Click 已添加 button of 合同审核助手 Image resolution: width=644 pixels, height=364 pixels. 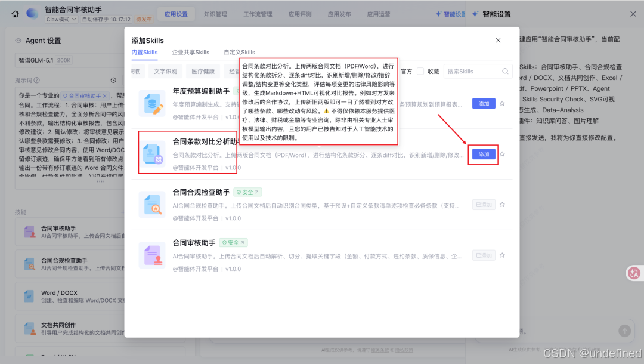pyautogui.click(x=484, y=255)
